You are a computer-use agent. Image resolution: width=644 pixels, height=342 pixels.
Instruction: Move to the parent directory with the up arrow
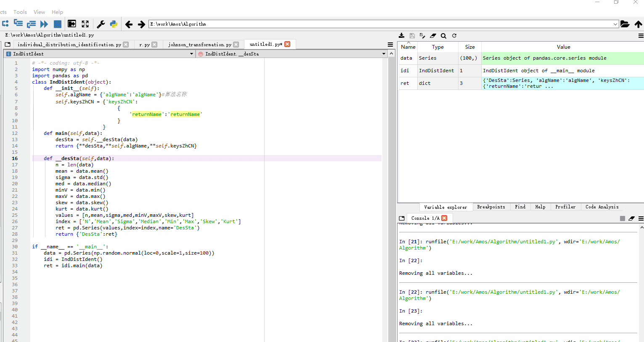639,24
